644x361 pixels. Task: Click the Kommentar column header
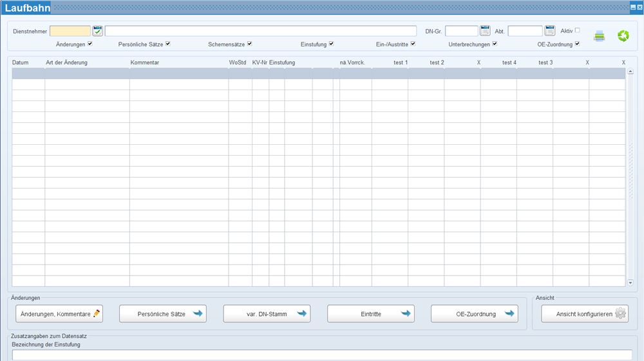pyautogui.click(x=145, y=62)
